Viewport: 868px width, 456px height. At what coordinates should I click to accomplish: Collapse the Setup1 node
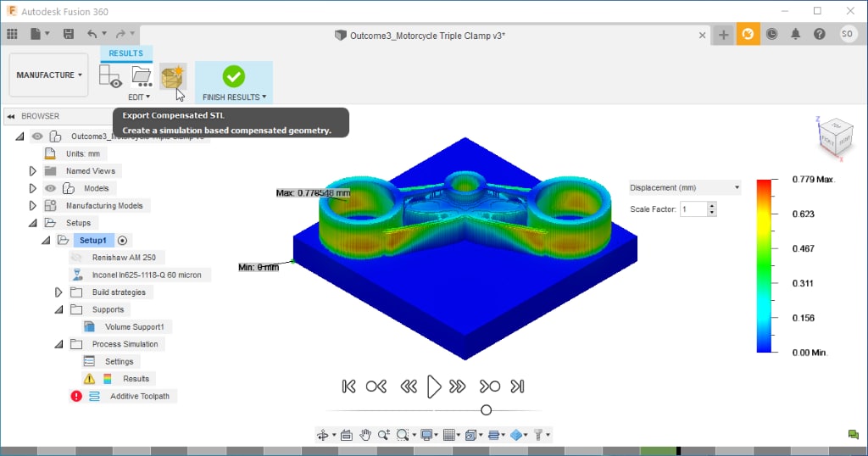point(46,240)
